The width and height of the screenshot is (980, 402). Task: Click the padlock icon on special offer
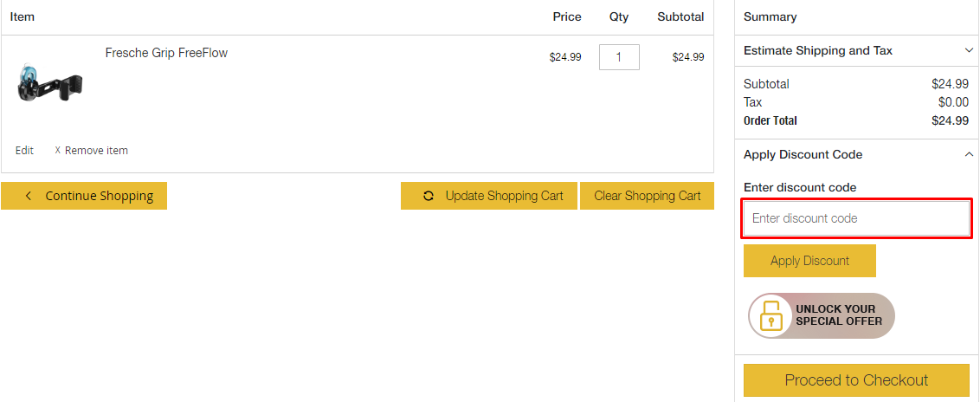pyautogui.click(x=771, y=315)
